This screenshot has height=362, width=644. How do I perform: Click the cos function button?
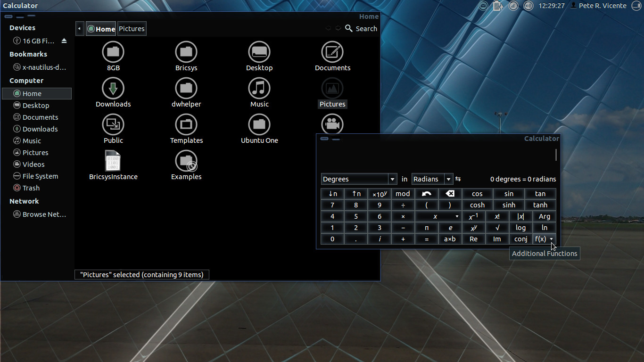477,194
